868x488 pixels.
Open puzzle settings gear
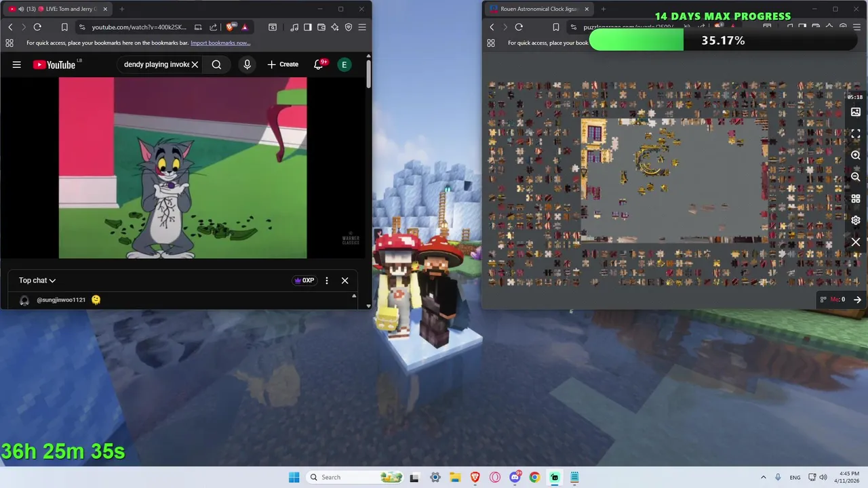click(x=856, y=220)
